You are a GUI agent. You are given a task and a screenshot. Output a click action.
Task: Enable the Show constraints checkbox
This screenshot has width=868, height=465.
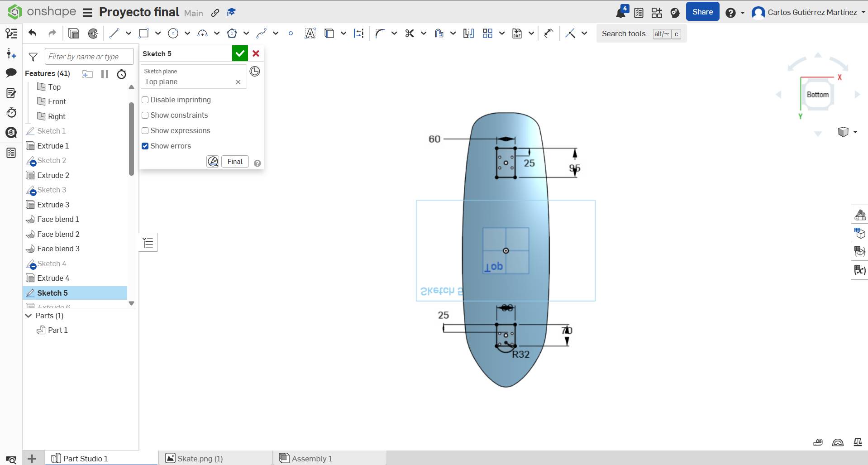(x=145, y=115)
